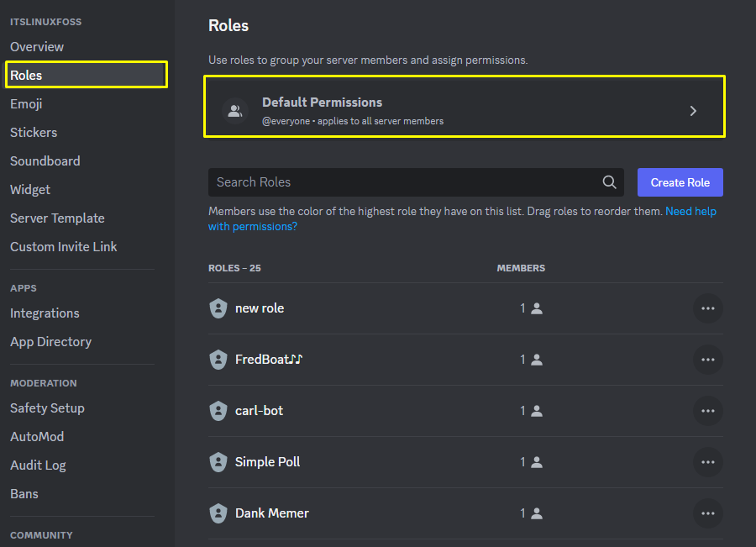Open the Need help with permissions link
756x547 pixels.
pos(462,218)
